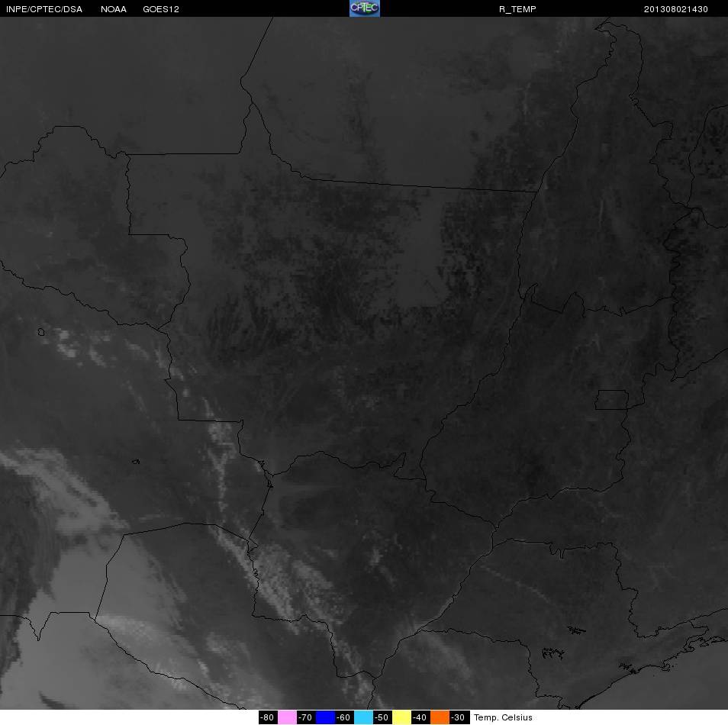Click the yellow color swatch in the legend
The height and width of the screenshot is (725, 728).
tap(401, 717)
